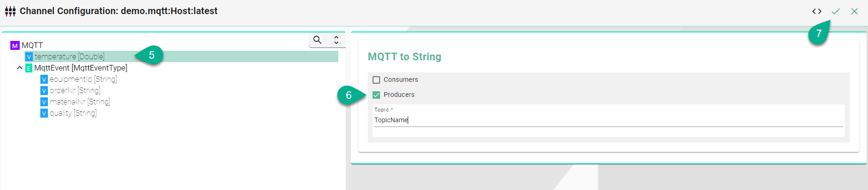This screenshot has height=190, width=868.
Task: Click the code view angle brackets icon
Action: tap(817, 11)
